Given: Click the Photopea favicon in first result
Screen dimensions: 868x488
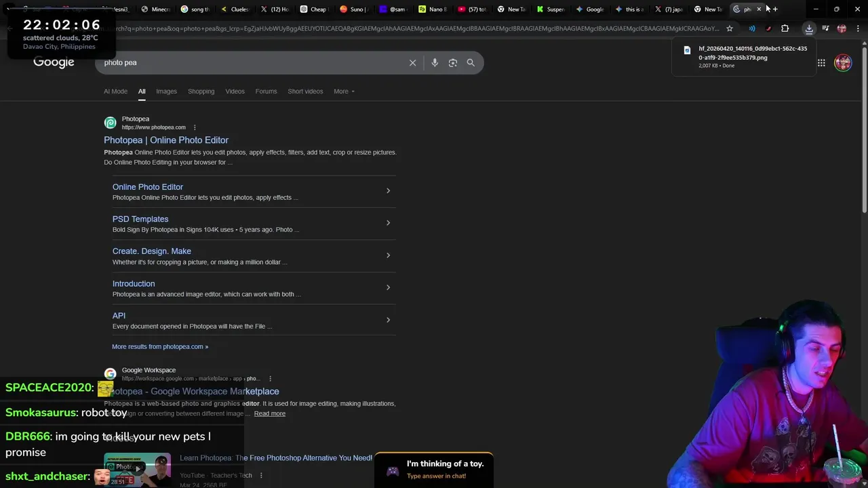Looking at the screenshot, I should tap(110, 123).
